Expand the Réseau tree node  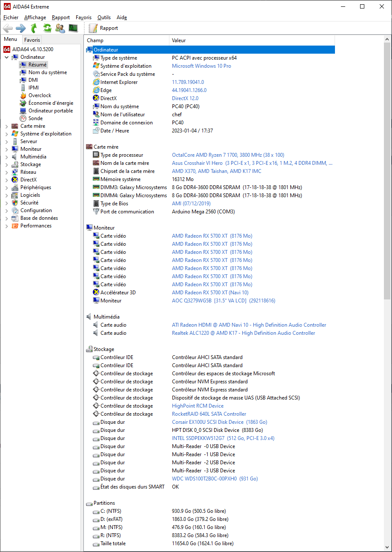tap(6, 172)
